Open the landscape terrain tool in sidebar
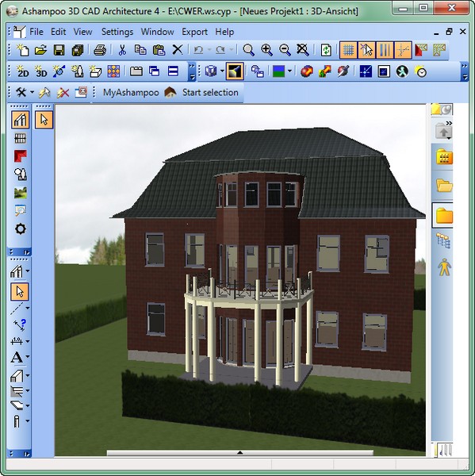475x476 pixels. pos(21,193)
